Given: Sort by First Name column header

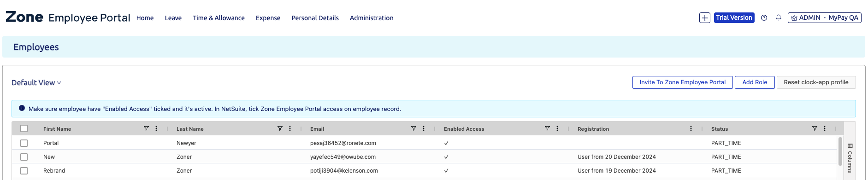Looking at the screenshot, I should 57,129.
